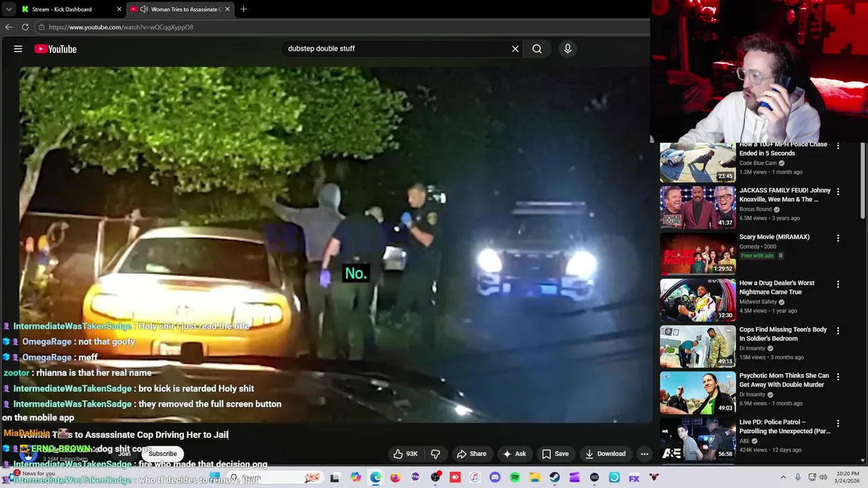The height and width of the screenshot is (488, 868).
Task: Open clock showing 10:20 PM
Action: (x=848, y=477)
